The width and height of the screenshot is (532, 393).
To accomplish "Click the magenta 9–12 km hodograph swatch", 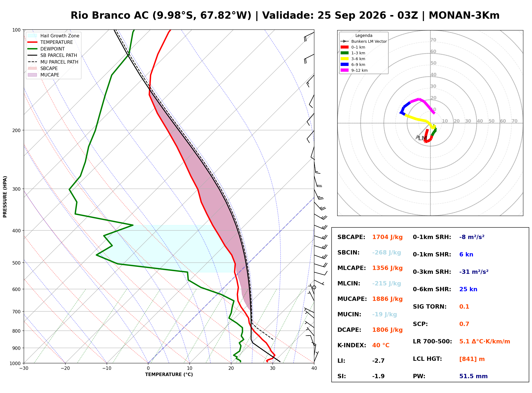I will point(344,70).
